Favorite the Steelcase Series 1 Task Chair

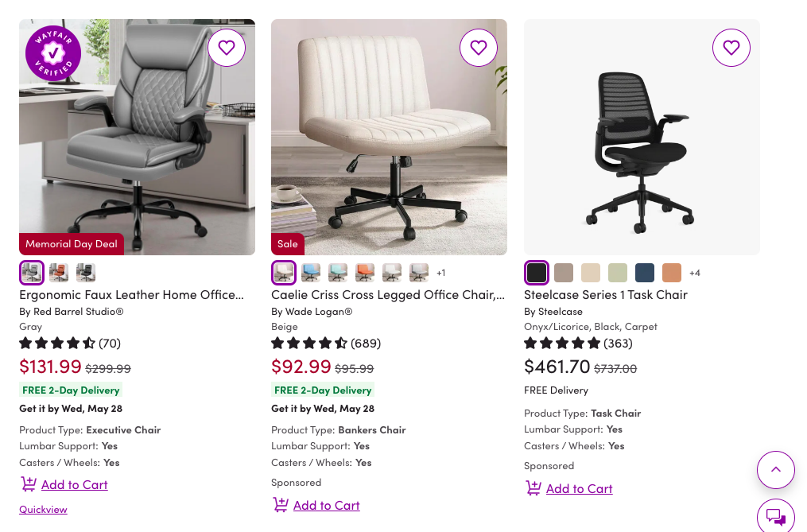[x=731, y=48]
